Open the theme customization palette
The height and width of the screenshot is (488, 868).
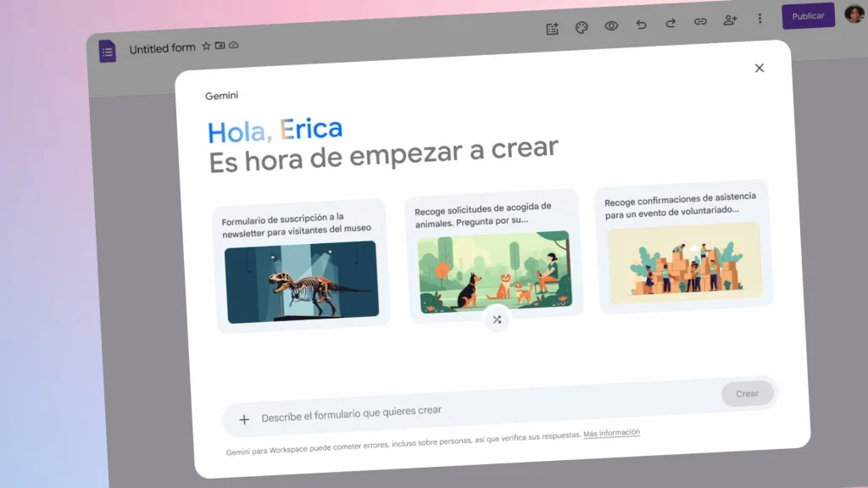(x=581, y=28)
